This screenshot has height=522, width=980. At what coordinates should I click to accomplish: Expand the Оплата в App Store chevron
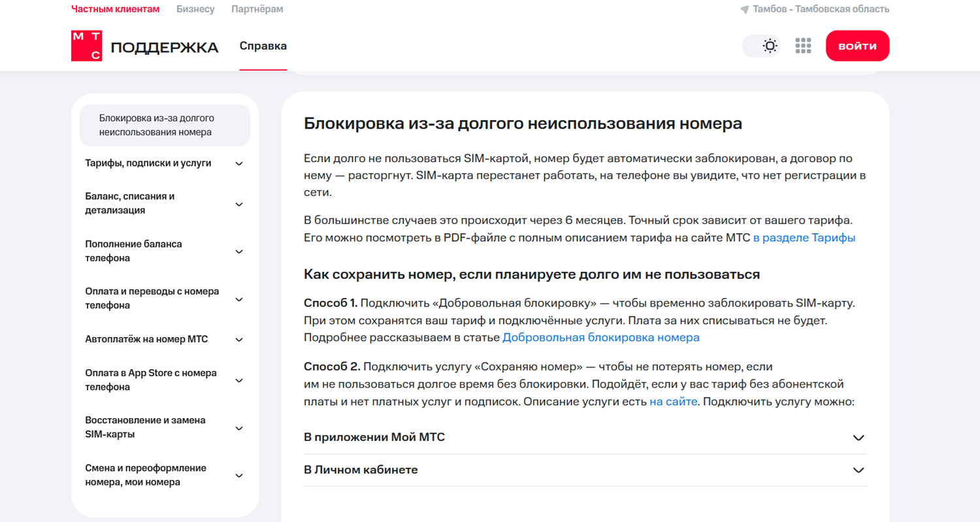coord(239,381)
